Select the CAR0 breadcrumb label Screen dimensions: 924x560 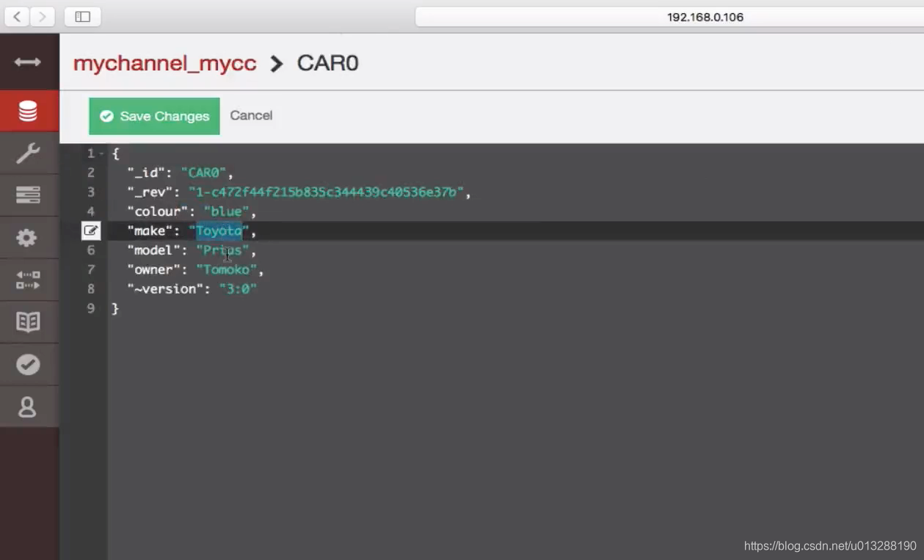(327, 63)
